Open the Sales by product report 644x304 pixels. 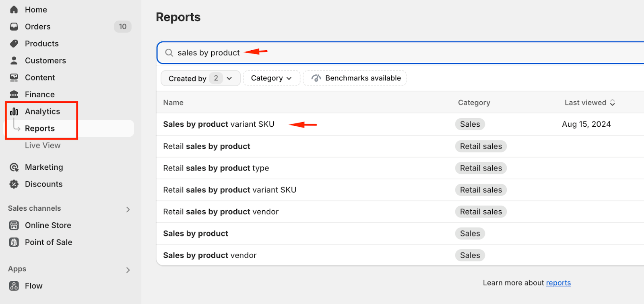tap(196, 234)
